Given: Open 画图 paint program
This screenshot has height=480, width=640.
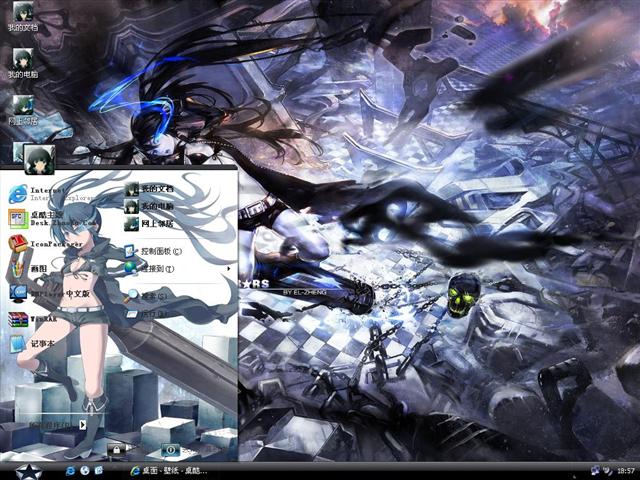Looking at the screenshot, I should [x=28, y=268].
